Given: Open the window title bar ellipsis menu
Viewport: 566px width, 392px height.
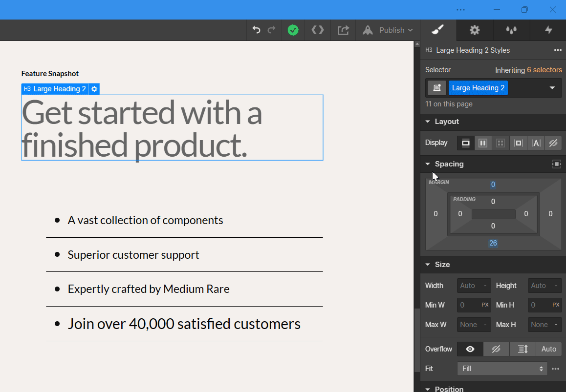Looking at the screenshot, I should [460, 10].
